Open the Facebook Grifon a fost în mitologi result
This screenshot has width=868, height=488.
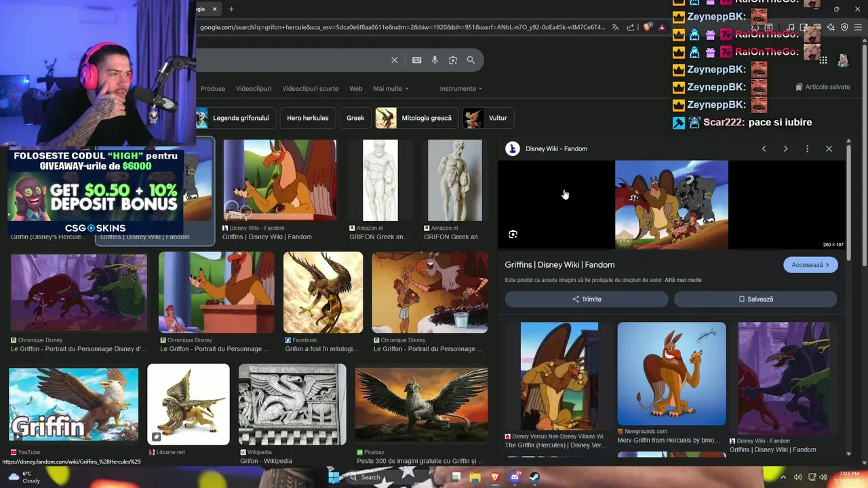pos(323,292)
